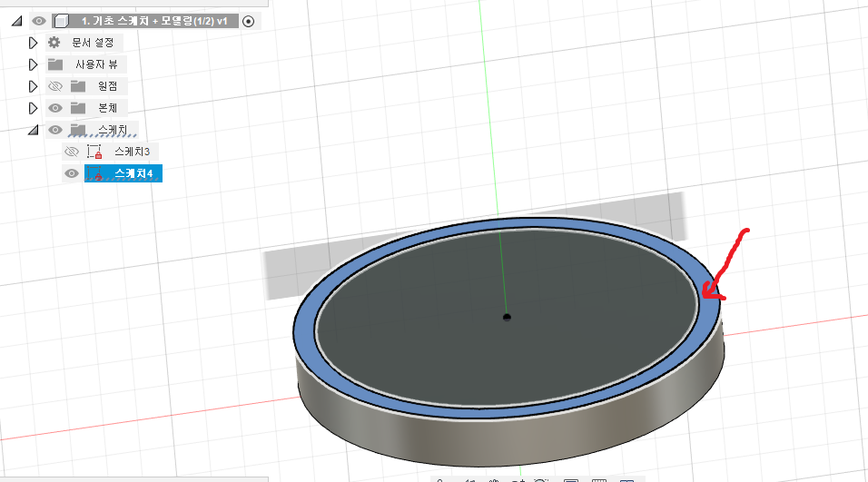Select the highlighted 스케치4 tree item
This screenshot has height=482, width=868.
coord(123,173)
